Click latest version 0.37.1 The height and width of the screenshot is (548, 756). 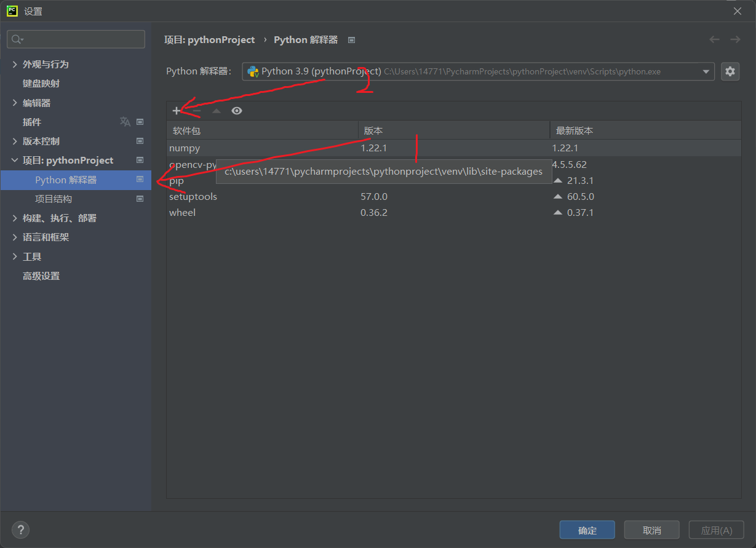pos(580,213)
